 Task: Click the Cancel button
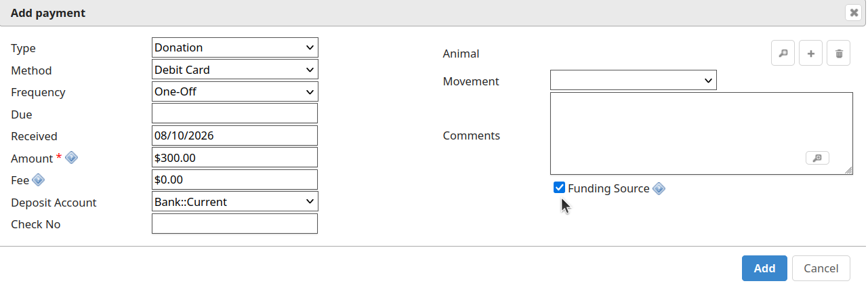click(821, 268)
